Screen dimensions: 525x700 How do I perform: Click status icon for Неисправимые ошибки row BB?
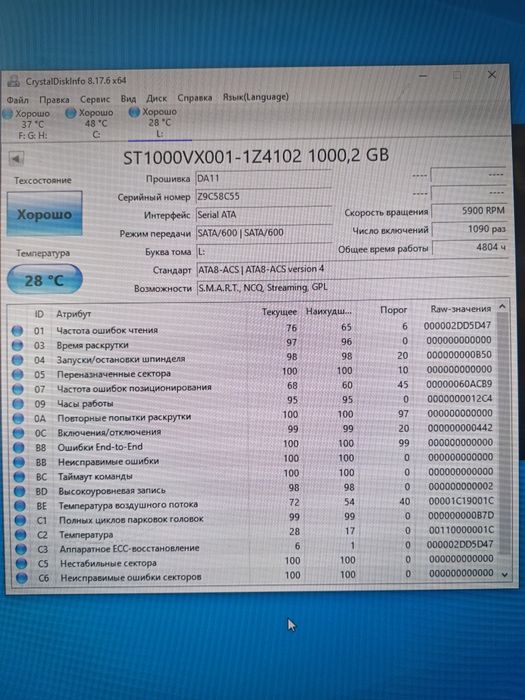[19, 462]
